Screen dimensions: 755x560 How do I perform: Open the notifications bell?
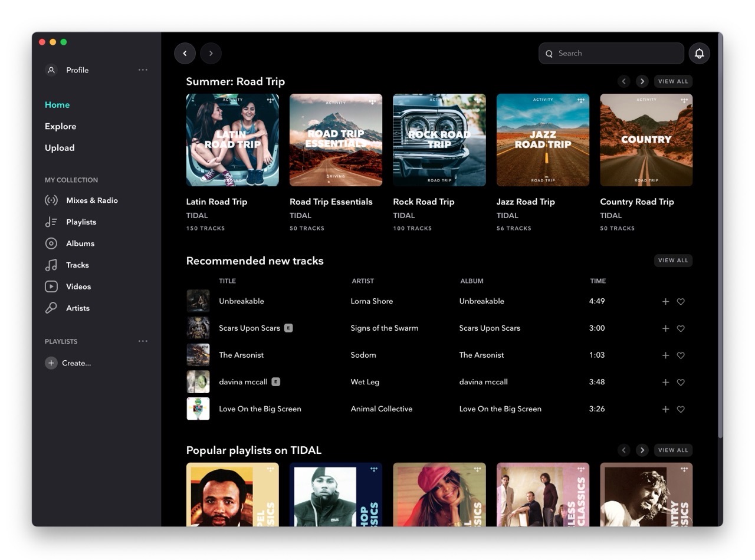699,53
